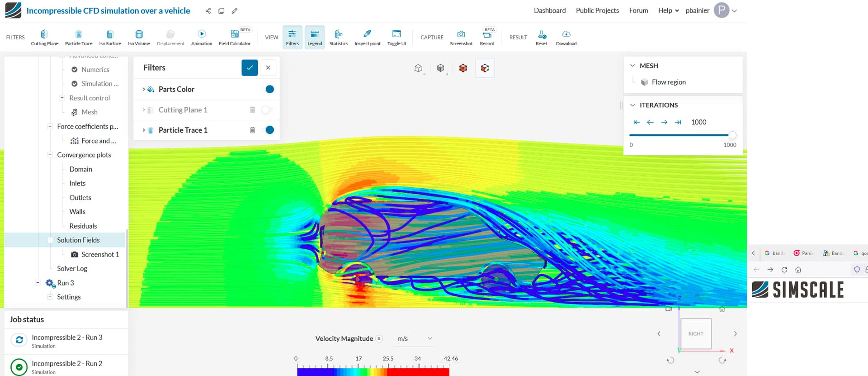This screenshot has width=868, height=376.
Task: Toggle the Parts Color filter off
Action: pos(268,89)
